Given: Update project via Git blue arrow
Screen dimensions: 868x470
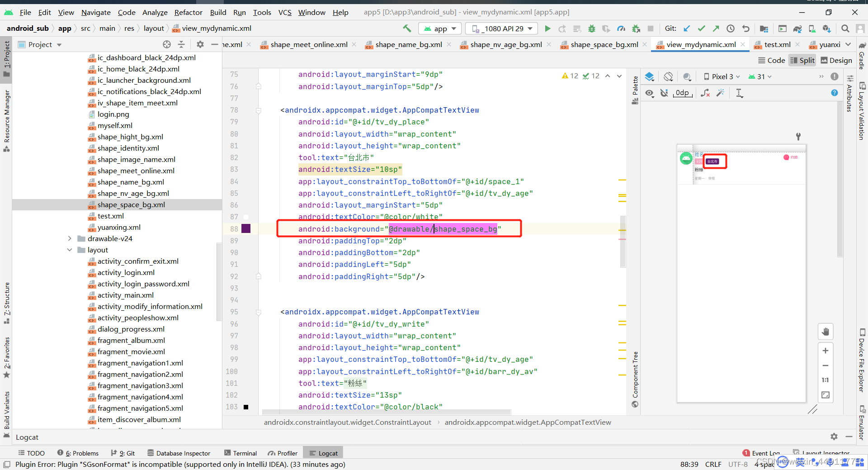Looking at the screenshot, I should [687, 28].
